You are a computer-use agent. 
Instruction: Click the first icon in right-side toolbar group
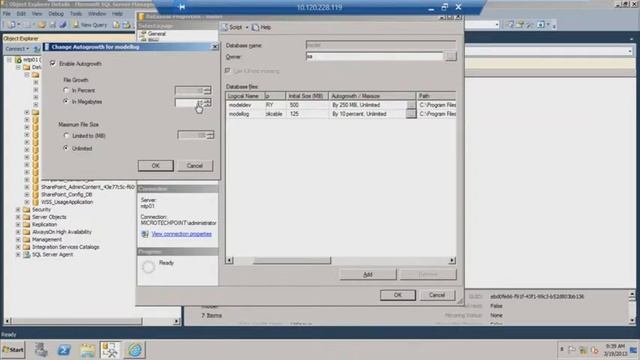coord(511,25)
